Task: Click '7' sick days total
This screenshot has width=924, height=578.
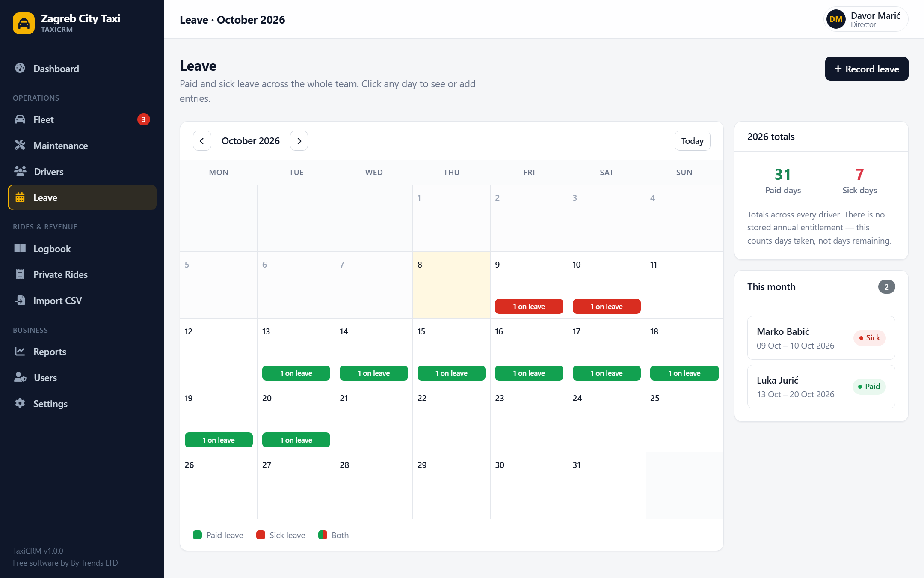Action: click(x=859, y=174)
